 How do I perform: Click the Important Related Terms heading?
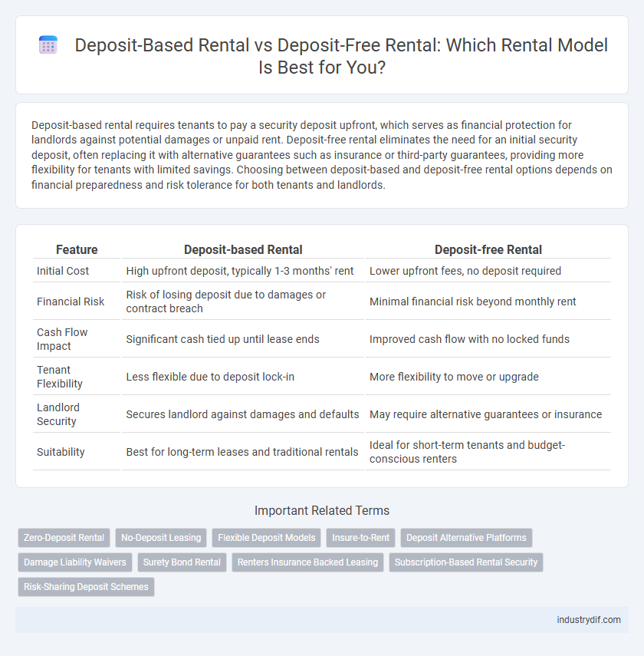click(x=321, y=510)
